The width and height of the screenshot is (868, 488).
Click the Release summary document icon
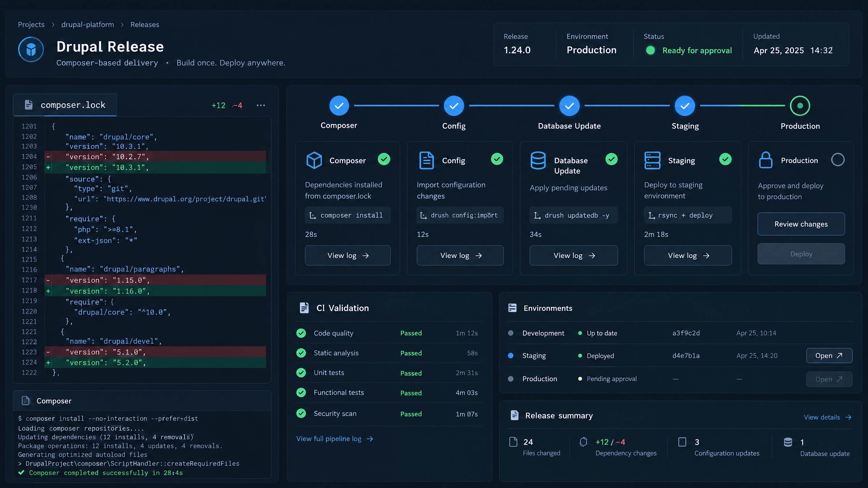[x=514, y=415]
